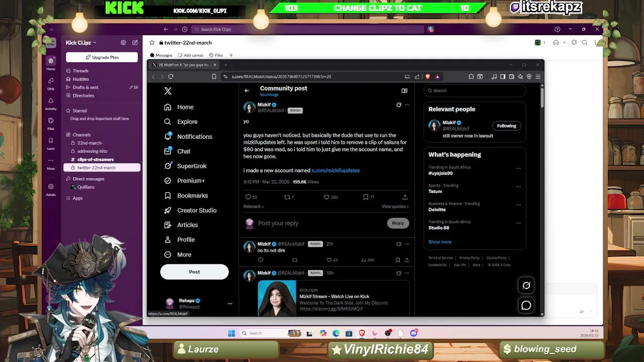The width and height of the screenshot is (644, 362).
Task: Open Huddles in Slack sidebar
Action: click(x=77, y=79)
